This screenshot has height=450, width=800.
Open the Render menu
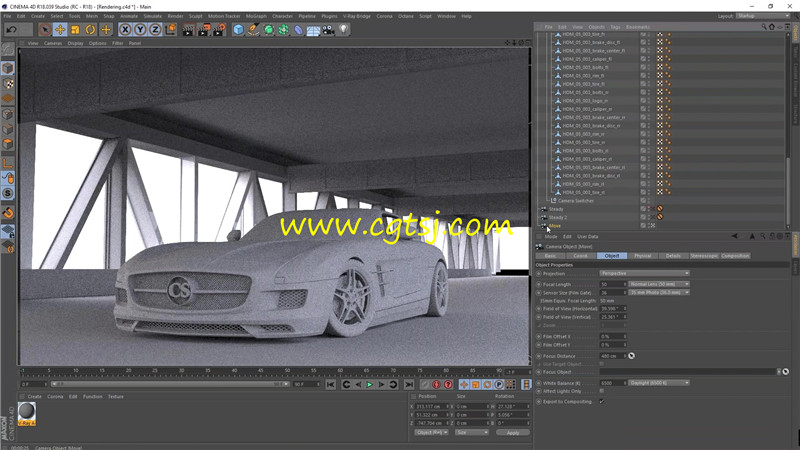(176, 16)
